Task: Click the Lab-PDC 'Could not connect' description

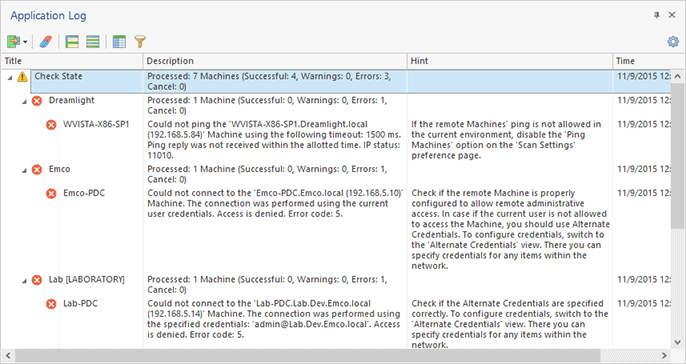Action: [274, 319]
